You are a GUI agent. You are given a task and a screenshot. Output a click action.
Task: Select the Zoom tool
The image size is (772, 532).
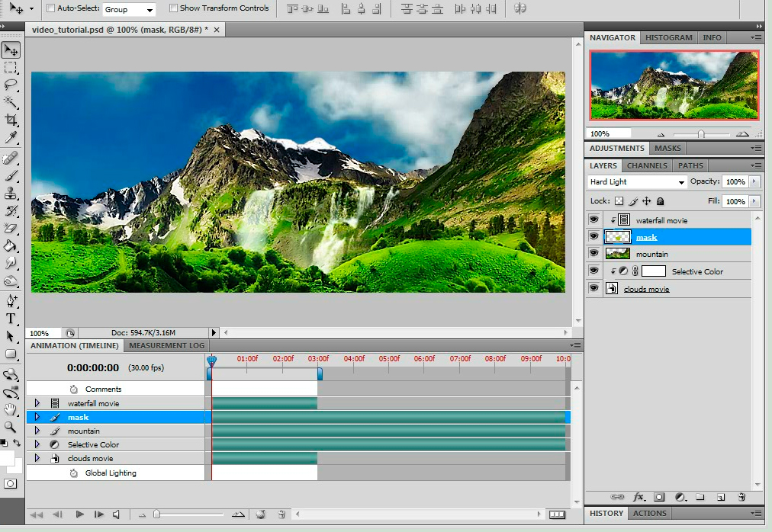click(x=11, y=427)
